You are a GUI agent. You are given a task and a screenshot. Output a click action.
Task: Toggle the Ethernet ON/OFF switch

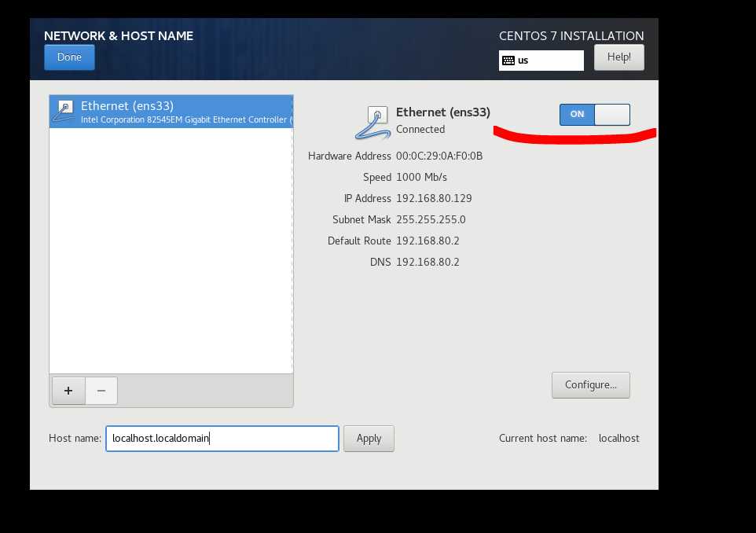[594, 114]
